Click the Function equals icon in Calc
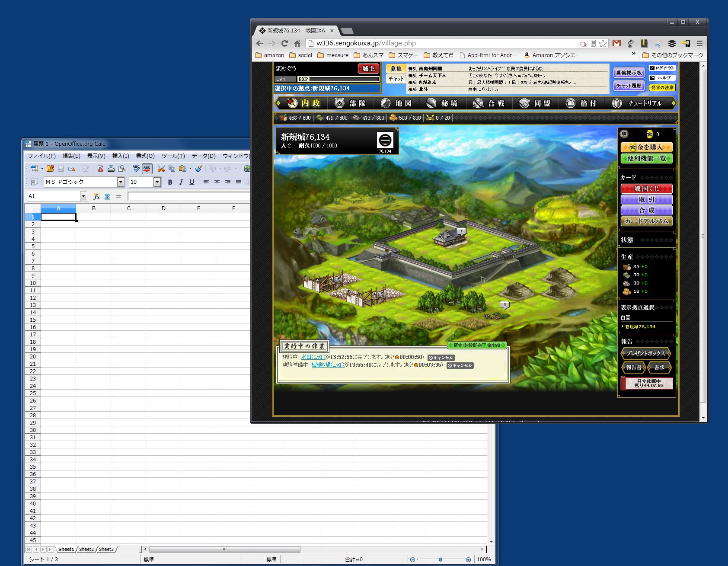Screen dimensions: 728x566 118,196
